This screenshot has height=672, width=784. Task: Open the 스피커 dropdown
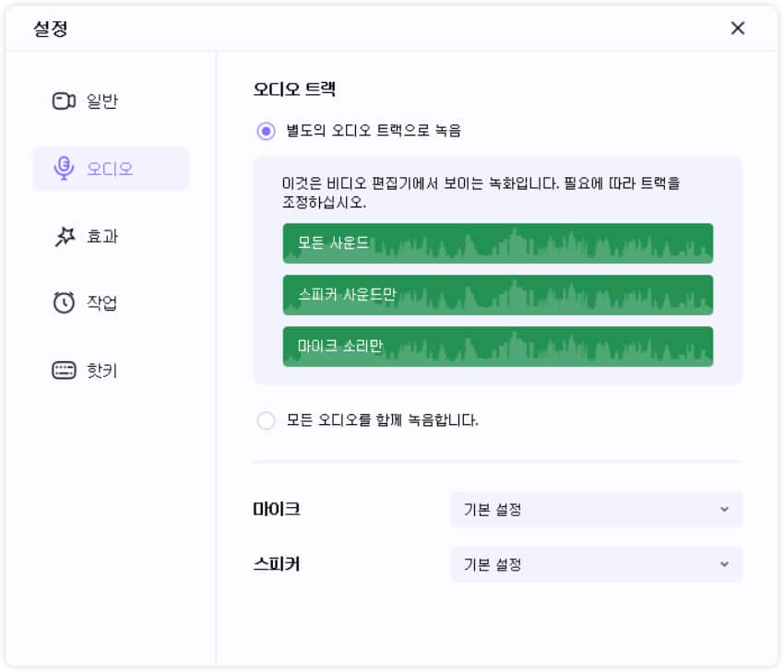(596, 564)
